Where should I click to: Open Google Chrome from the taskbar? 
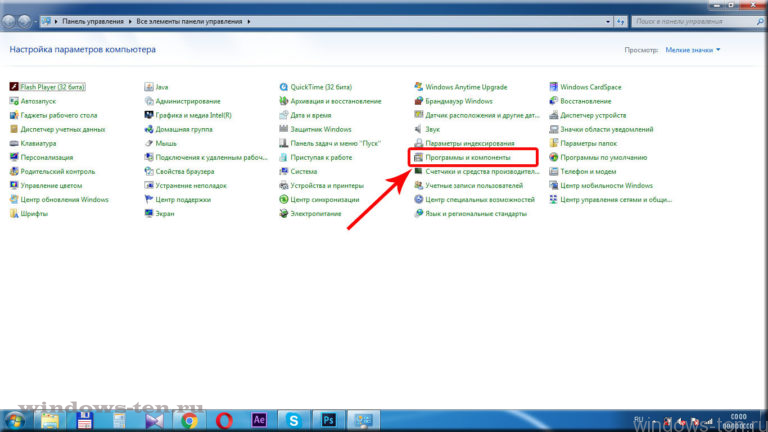pos(189,420)
